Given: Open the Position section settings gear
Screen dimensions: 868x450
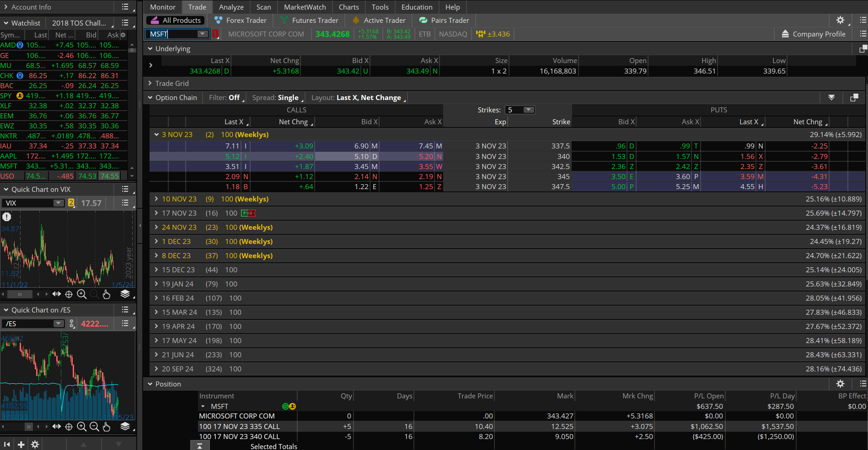Looking at the screenshot, I should tap(840, 384).
